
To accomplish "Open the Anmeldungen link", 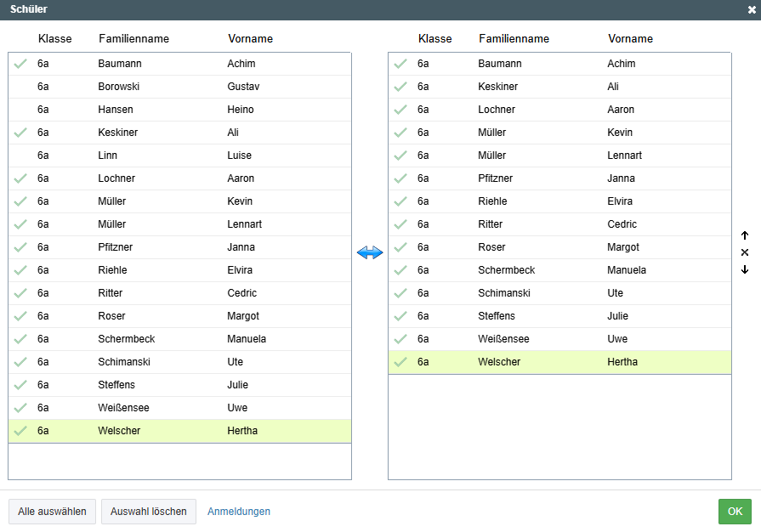I will pos(239,512).
